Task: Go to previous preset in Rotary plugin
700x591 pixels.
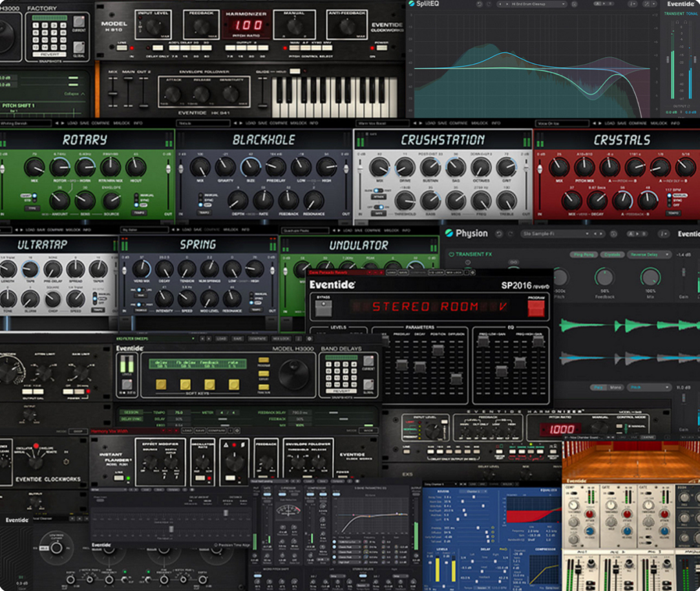Action: click(57, 124)
